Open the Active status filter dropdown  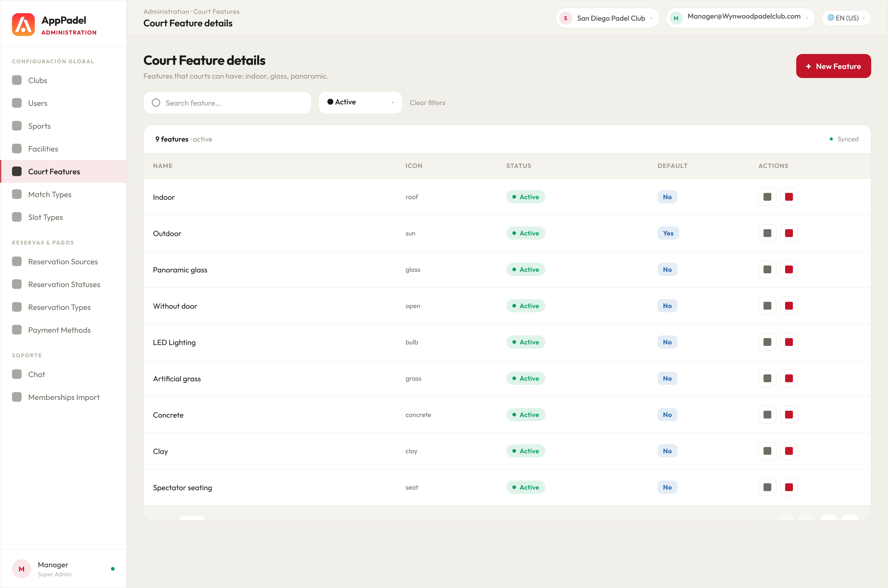pyautogui.click(x=360, y=102)
